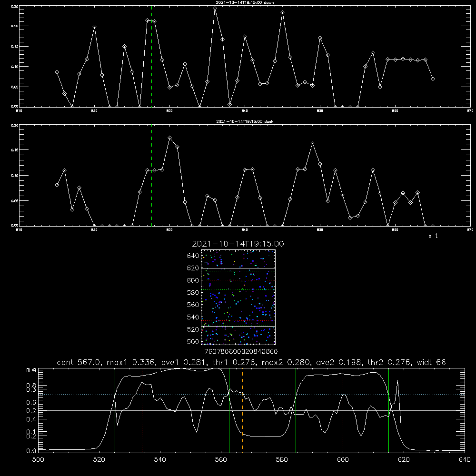Select the 'thr1 0.276' value in the stats line
476x476 pixels.
[235, 362]
